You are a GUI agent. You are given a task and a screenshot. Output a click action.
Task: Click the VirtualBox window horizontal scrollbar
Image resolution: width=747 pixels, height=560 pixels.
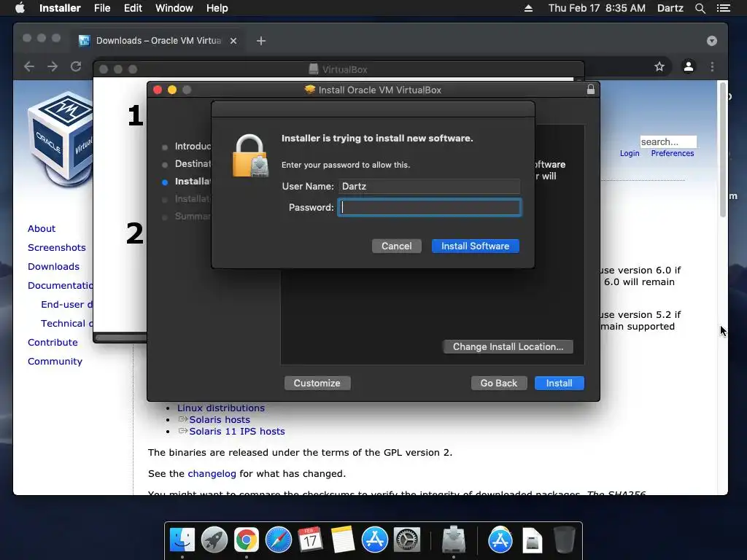pyautogui.click(x=122, y=338)
